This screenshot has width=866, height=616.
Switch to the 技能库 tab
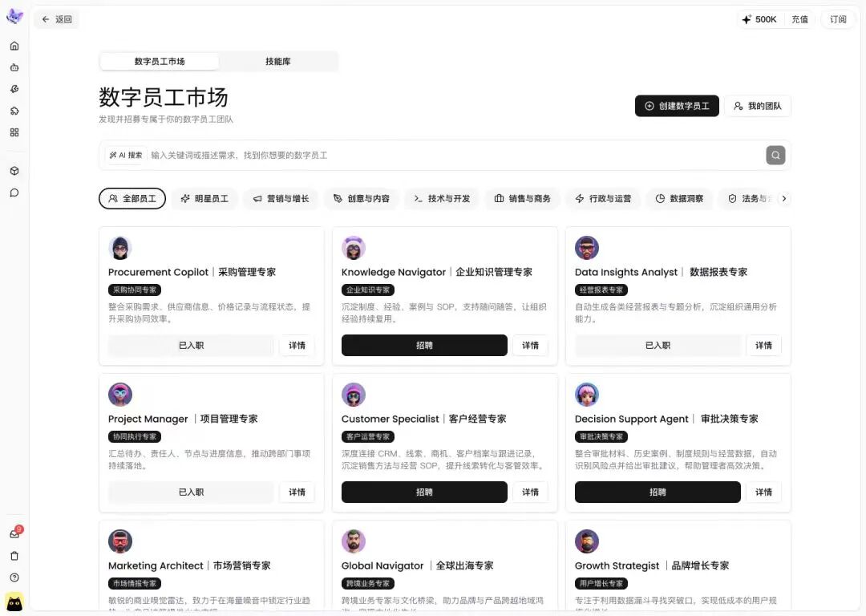click(278, 61)
